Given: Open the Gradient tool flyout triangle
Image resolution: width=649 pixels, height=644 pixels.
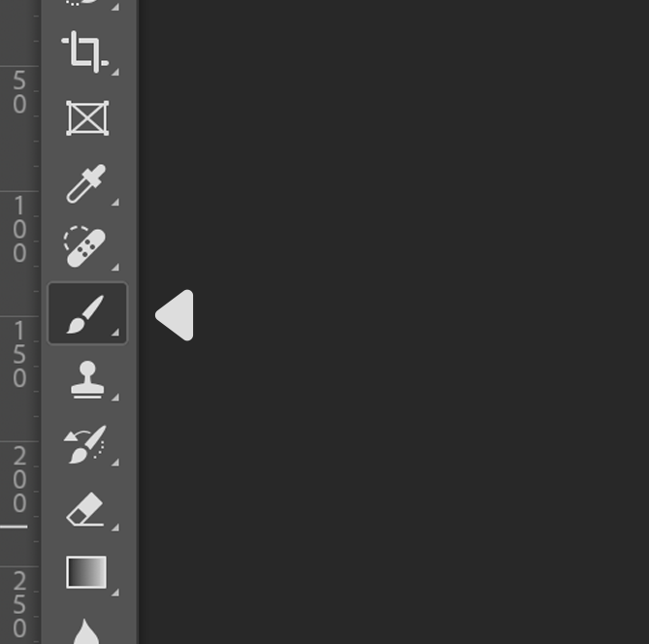Looking at the screenshot, I should click(x=115, y=593).
